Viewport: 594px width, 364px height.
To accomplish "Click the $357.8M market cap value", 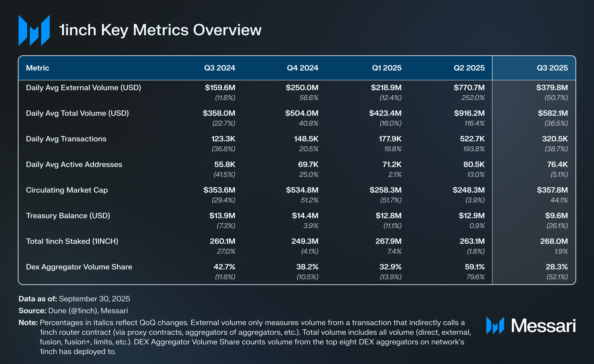I will (552, 190).
